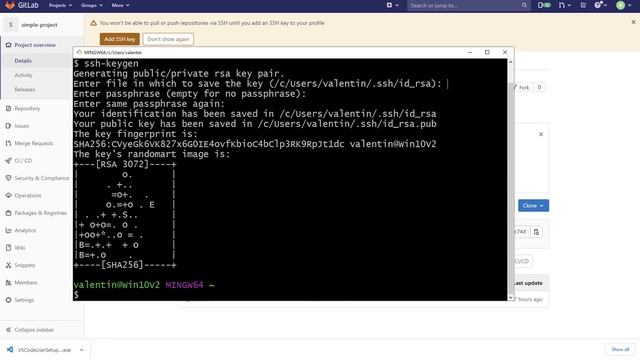
Task: Collapse the sidebar
Action: point(30,330)
